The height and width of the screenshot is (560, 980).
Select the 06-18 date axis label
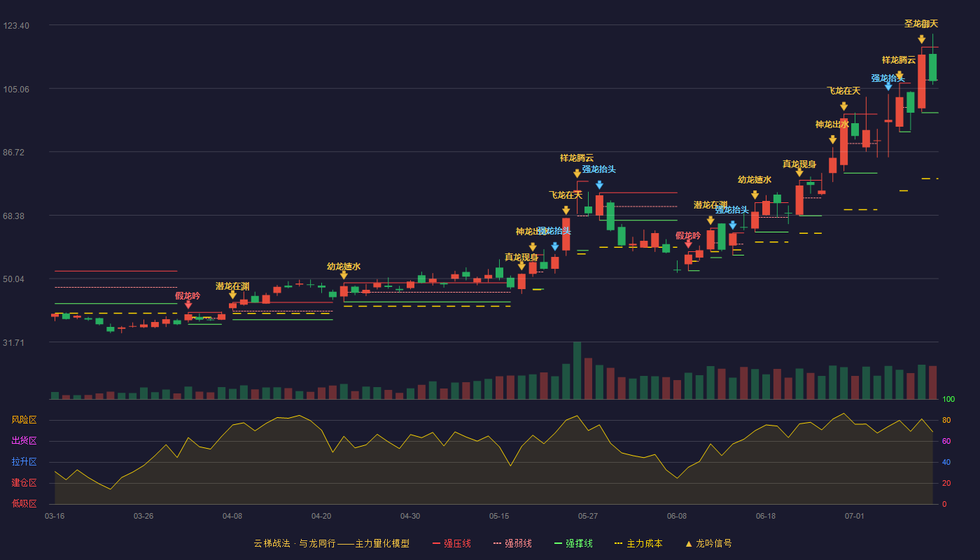pos(766,516)
